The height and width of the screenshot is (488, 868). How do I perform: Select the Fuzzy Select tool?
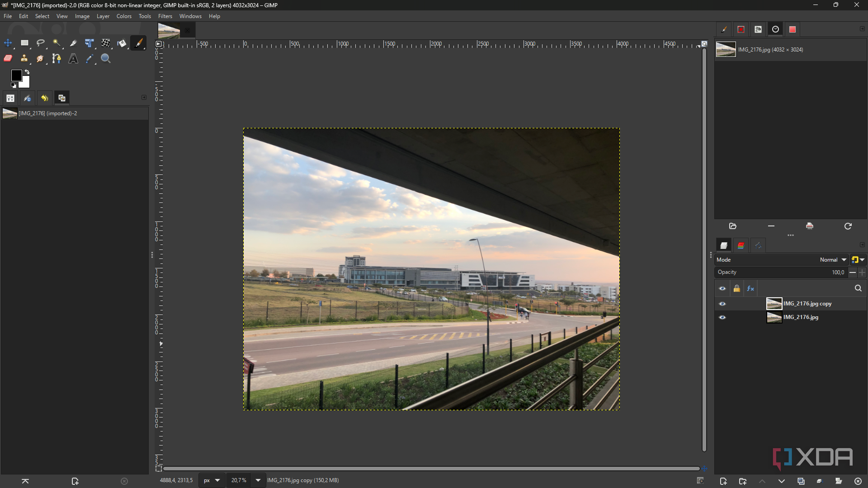[x=57, y=43]
